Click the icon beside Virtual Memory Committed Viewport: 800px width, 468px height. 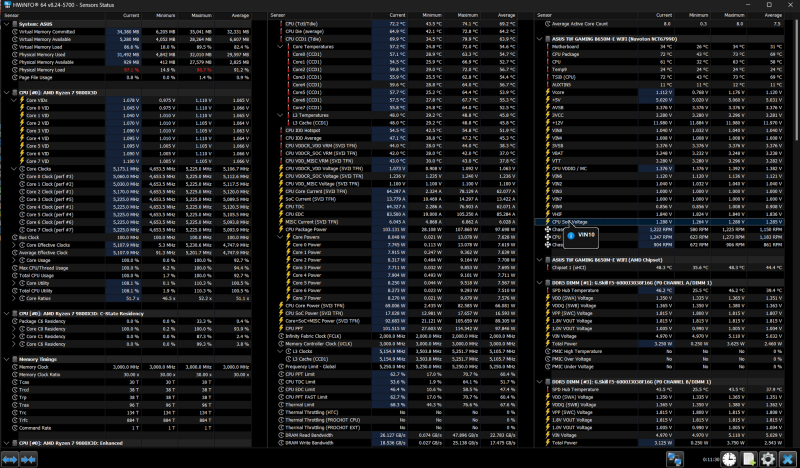(15, 32)
